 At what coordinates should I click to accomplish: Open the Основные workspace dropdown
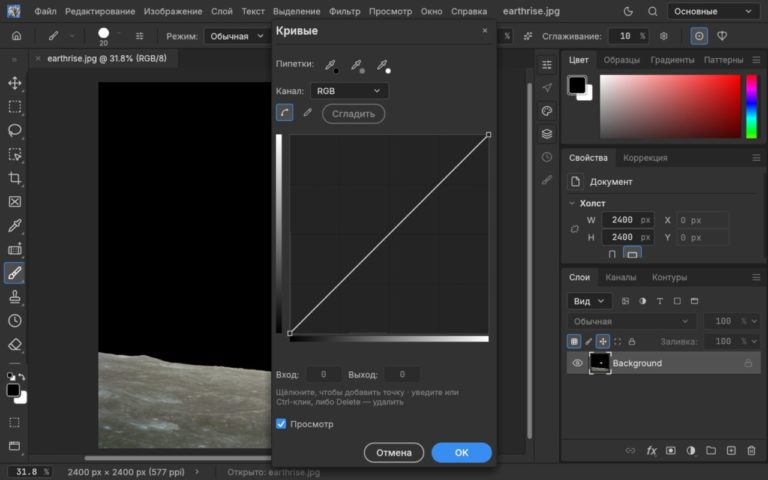point(713,11)
